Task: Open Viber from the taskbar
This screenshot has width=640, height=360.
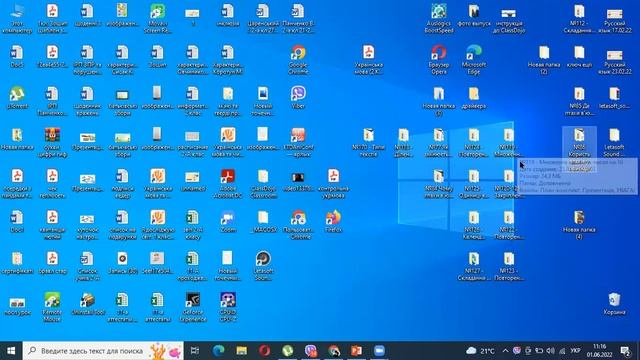Action: (x=311, y=351)
